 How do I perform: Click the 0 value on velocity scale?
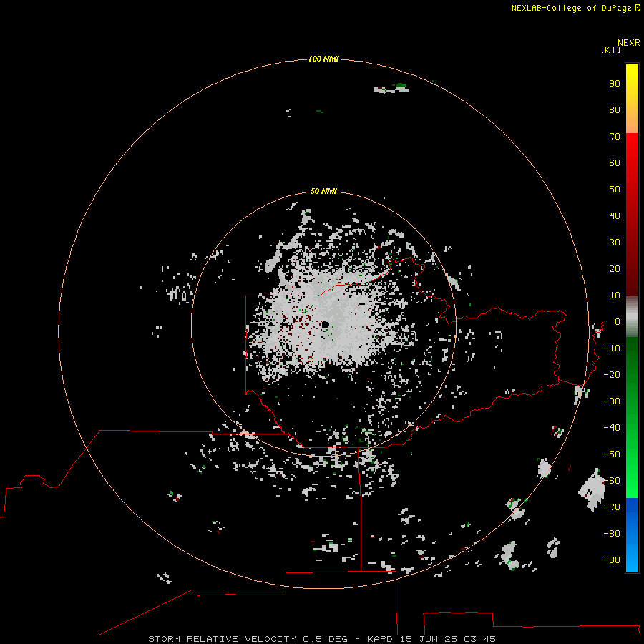coord(618,321)
